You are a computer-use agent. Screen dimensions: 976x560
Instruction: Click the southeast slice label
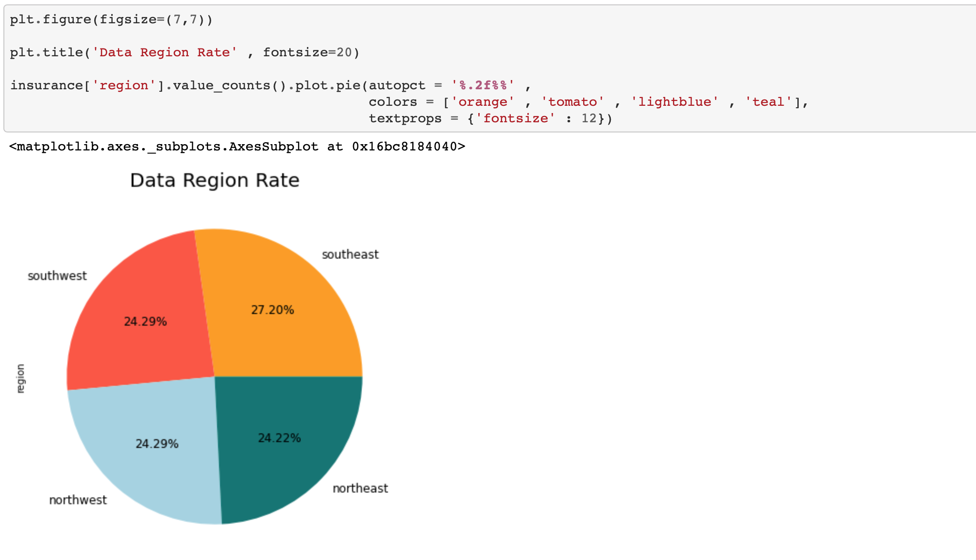pyautogui.click(x=350, y=255)
